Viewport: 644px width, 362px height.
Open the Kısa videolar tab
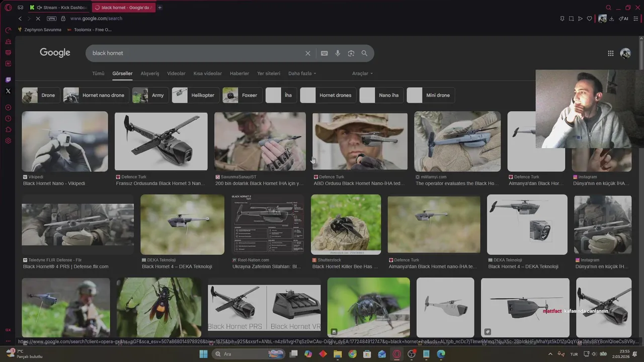click(x=207, y=73)
